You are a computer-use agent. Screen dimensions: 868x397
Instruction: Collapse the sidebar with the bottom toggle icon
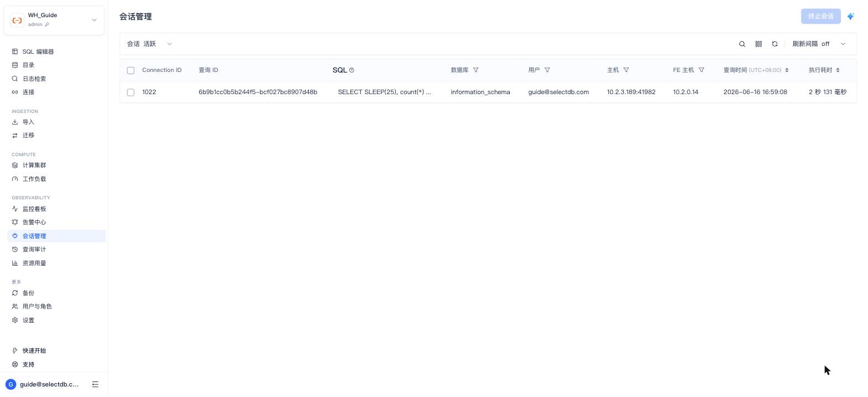point(95,384)
